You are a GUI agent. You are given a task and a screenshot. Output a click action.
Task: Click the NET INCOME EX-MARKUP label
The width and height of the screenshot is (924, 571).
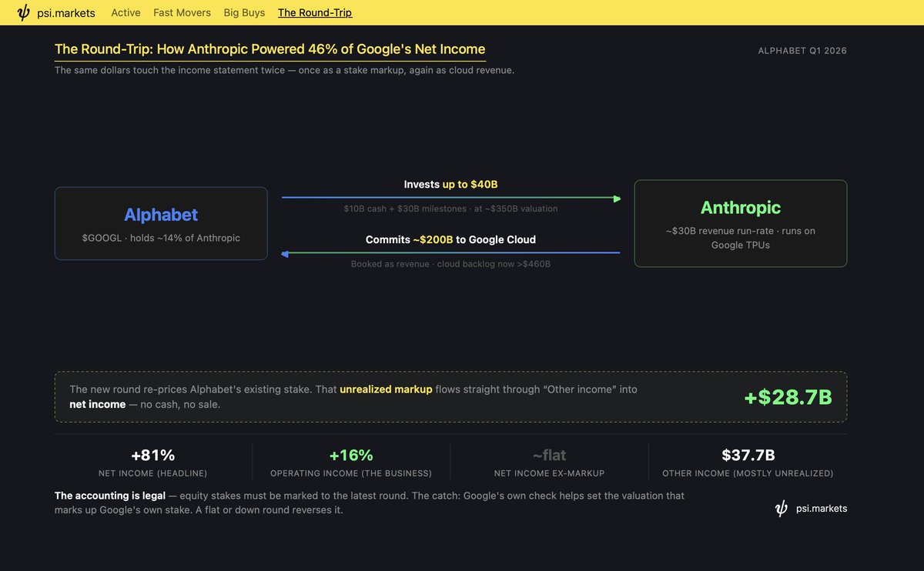[x=549, y=473]
